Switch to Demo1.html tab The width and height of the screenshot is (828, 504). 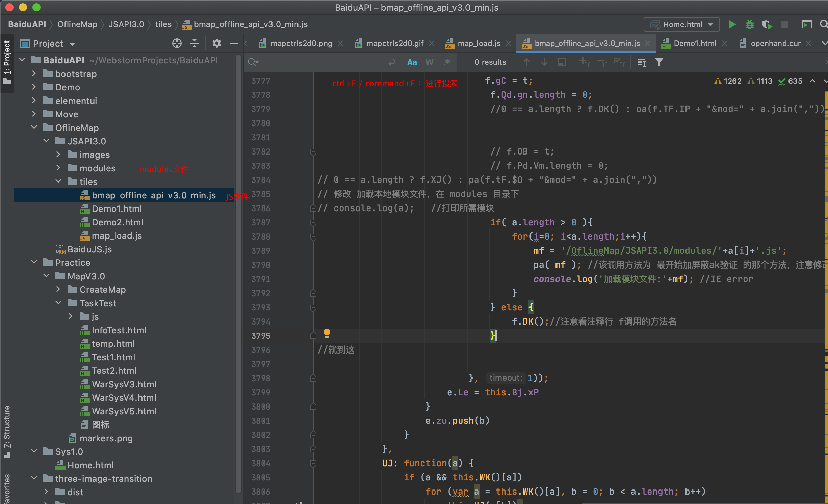(x=695, y=43)
